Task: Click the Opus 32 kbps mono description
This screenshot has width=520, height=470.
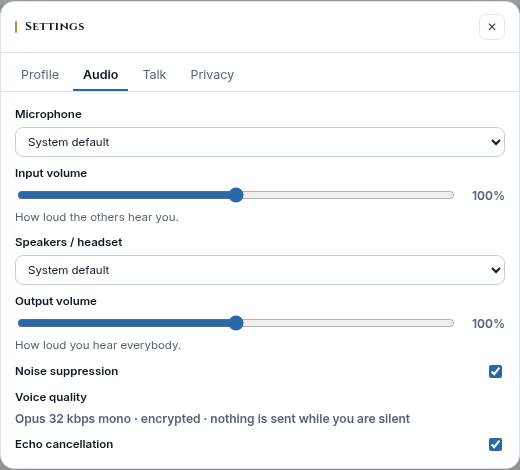Action: click(x=212, y=419)
